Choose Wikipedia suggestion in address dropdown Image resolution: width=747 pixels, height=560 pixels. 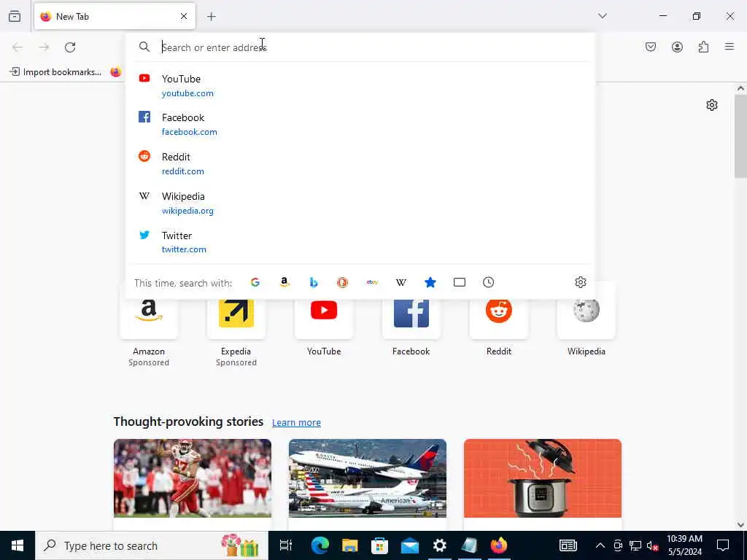360,203
